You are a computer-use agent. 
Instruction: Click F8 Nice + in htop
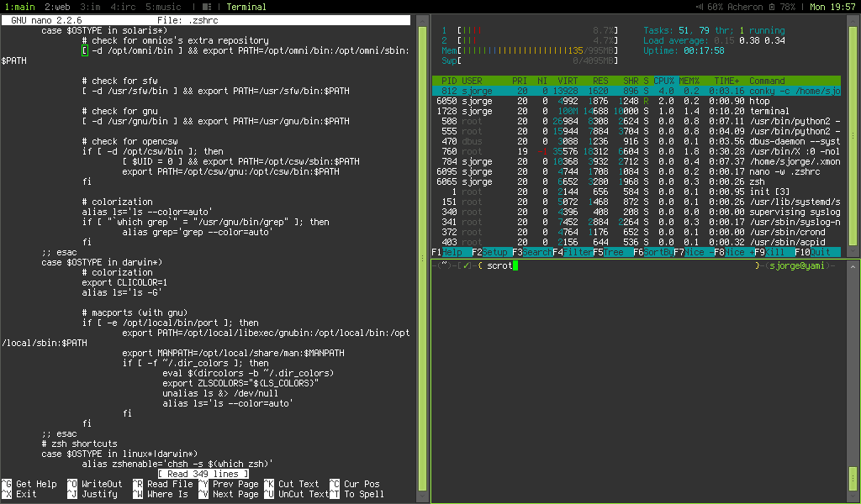pyautogui.click(x=734, y=252)
